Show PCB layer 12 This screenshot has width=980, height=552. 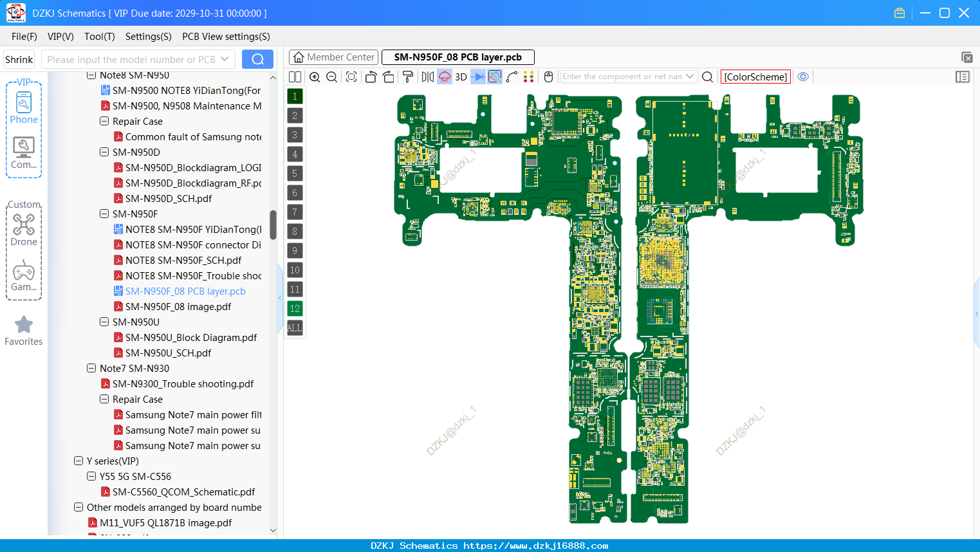[x=295, y=309]
